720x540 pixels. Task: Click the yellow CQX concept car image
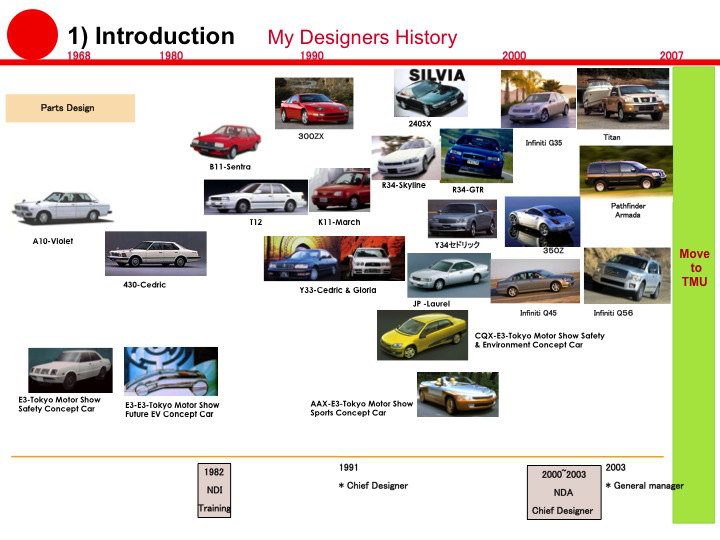coord(422,335)
